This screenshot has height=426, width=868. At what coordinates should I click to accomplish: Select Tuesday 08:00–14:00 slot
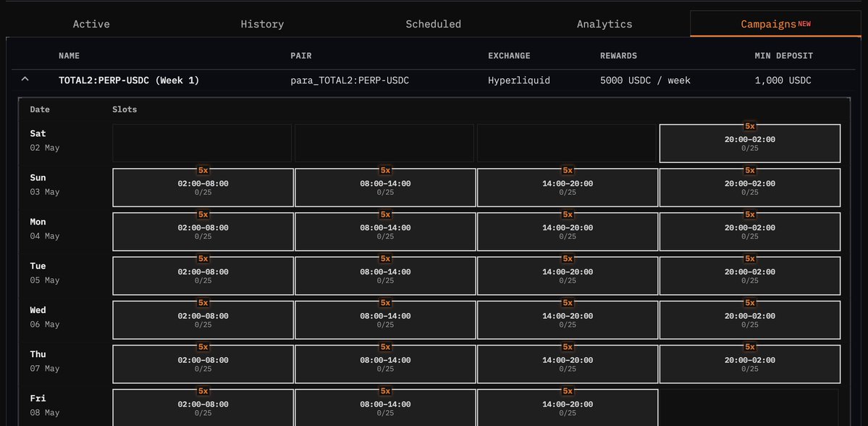(385, 275)
